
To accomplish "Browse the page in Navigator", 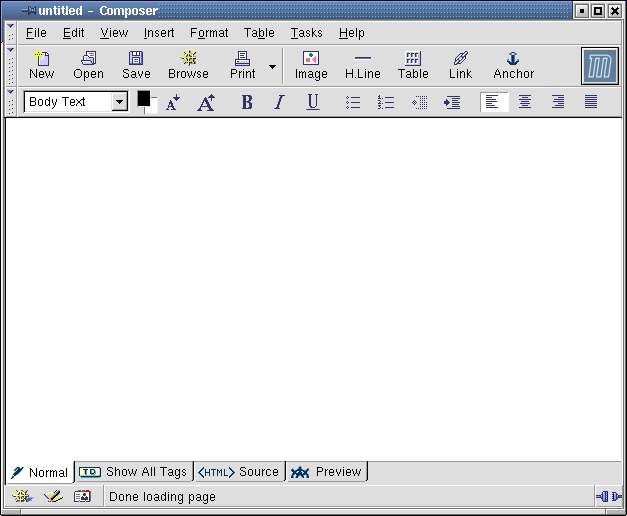I will tap(188, 66).
